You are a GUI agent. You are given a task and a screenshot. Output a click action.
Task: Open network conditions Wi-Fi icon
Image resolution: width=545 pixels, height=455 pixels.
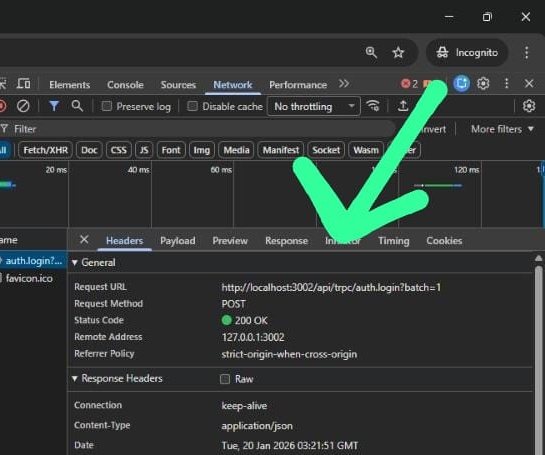[x=373, y=106]
